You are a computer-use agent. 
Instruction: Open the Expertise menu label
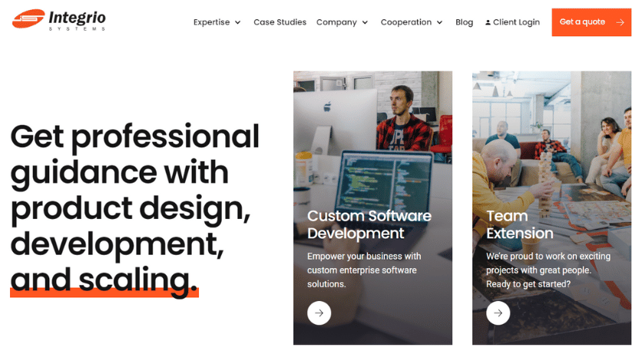(212, 22)
